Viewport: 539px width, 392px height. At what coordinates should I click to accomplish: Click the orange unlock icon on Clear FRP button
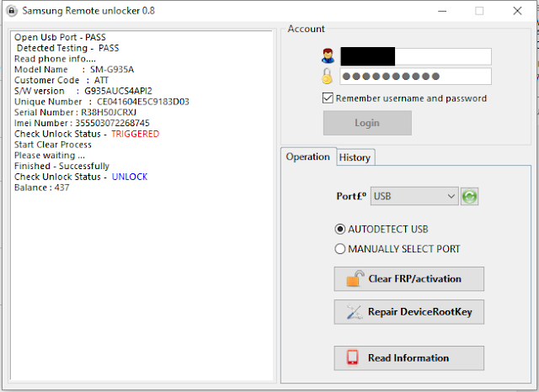pos(355,278)
